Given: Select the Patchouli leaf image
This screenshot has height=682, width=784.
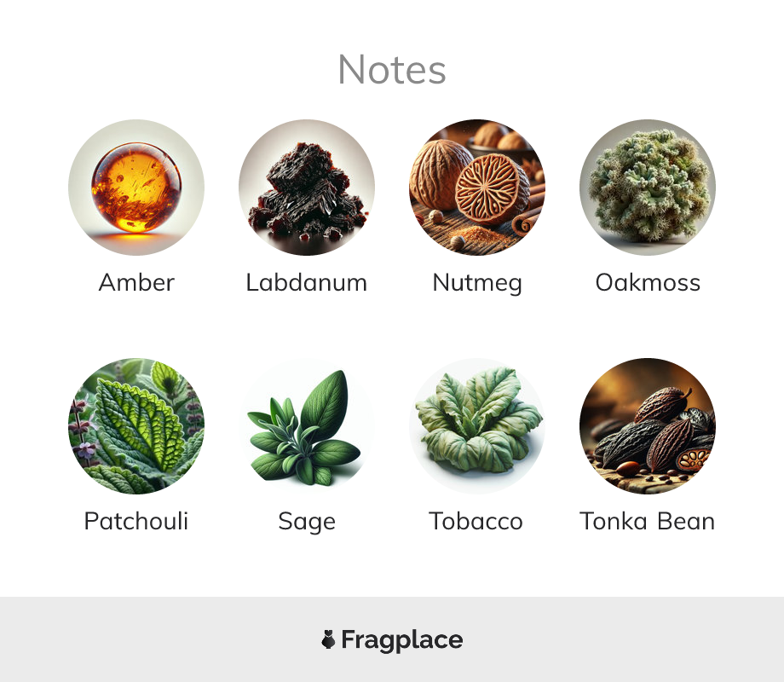Looking at the screenshot, I should 136,425.
